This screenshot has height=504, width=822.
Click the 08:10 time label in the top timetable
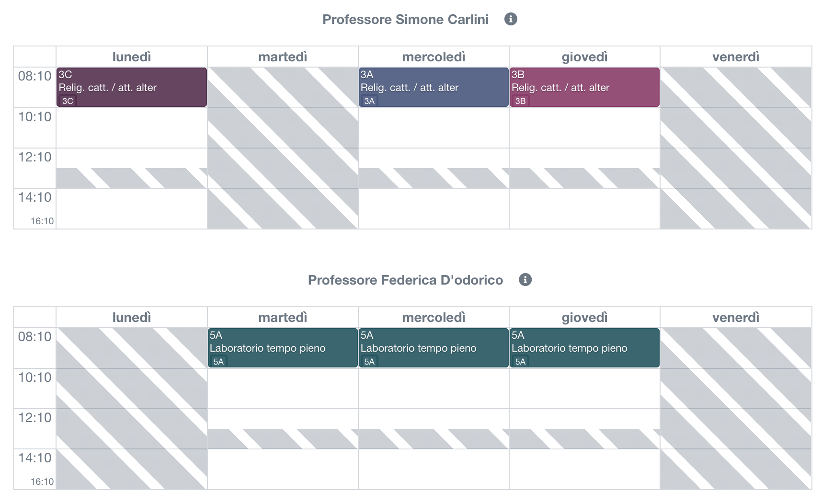click(34, 76)
